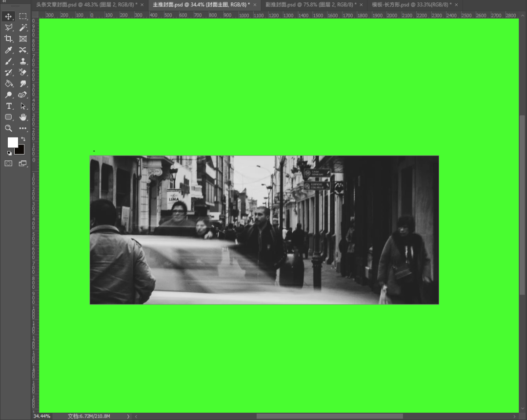Reset to default foreground and background colors

9,153
